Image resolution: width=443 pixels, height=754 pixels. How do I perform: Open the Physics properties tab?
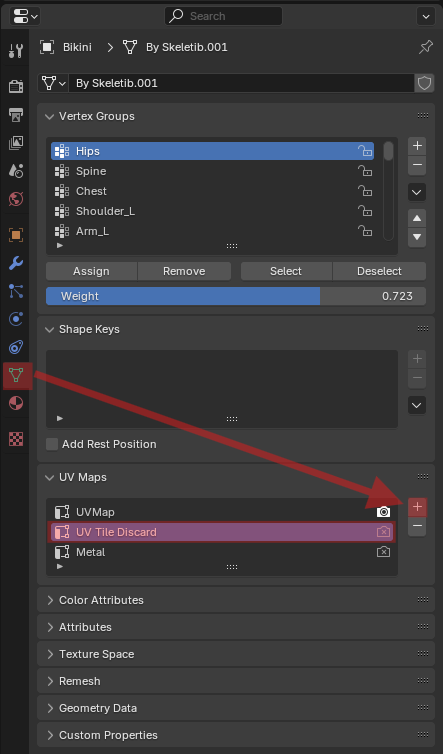(x=16, y=319)
